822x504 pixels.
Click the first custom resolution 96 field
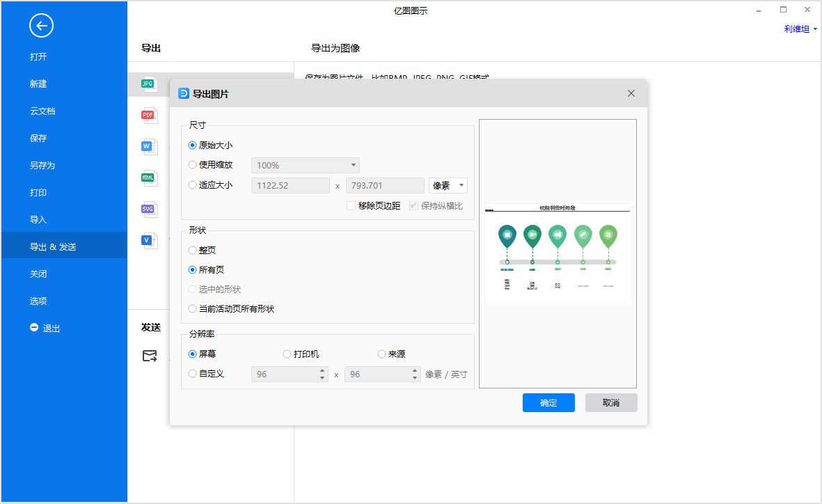pyautogui.click(x=285, y=374)
